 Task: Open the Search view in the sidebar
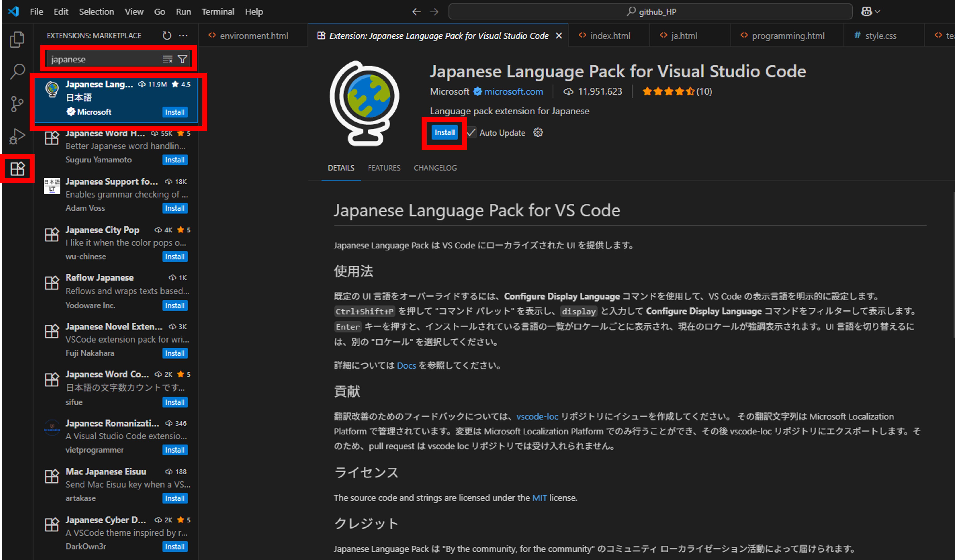17,71
